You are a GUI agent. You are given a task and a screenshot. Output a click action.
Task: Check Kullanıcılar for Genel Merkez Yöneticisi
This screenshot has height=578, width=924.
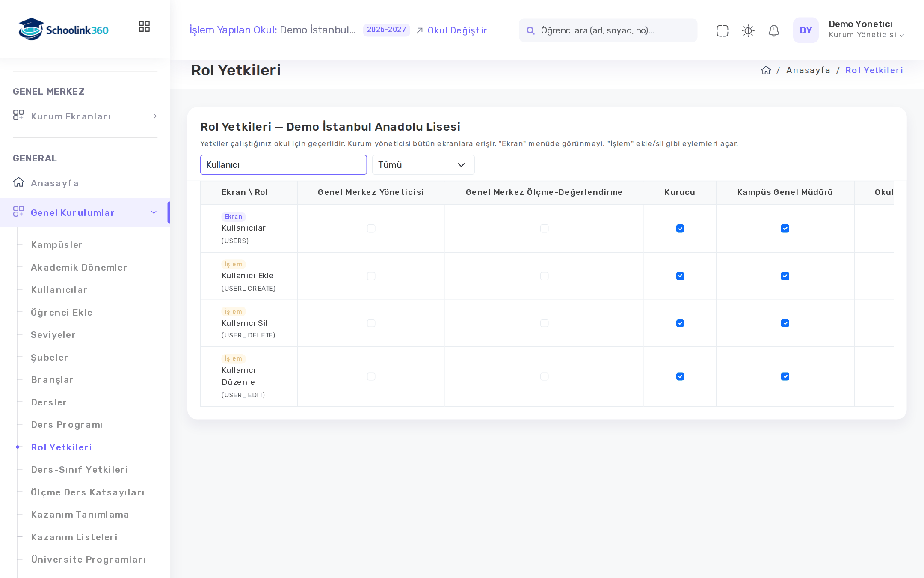pyautogui.click(x=371, y=229)
